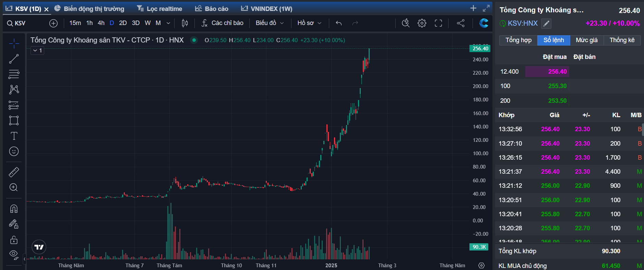Click the TradingView logo on the chart
The width and height of the screenshot is (644, 270).
39,247
